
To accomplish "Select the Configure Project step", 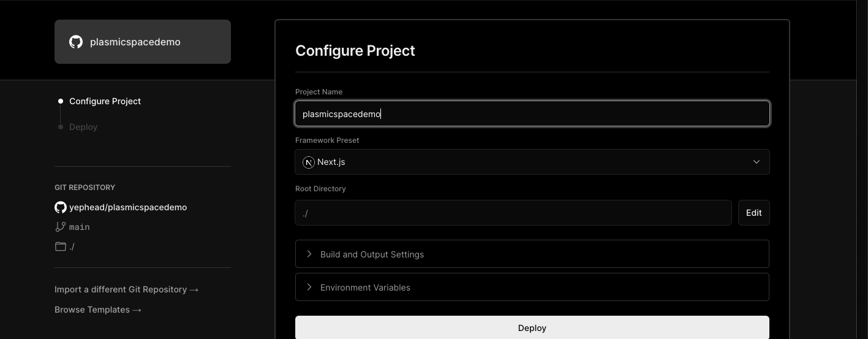I will [105, 101].
